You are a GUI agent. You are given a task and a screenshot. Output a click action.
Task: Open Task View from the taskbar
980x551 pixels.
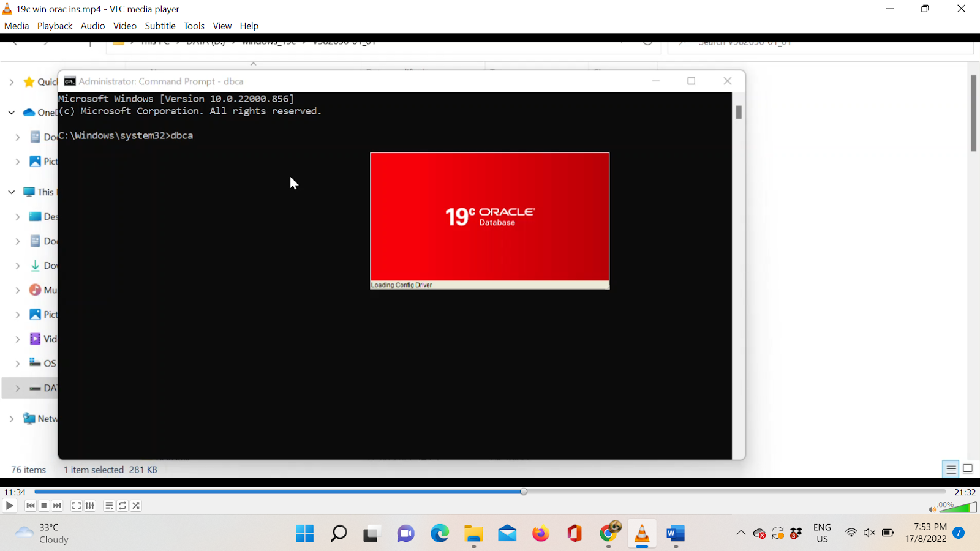(371, 534)
